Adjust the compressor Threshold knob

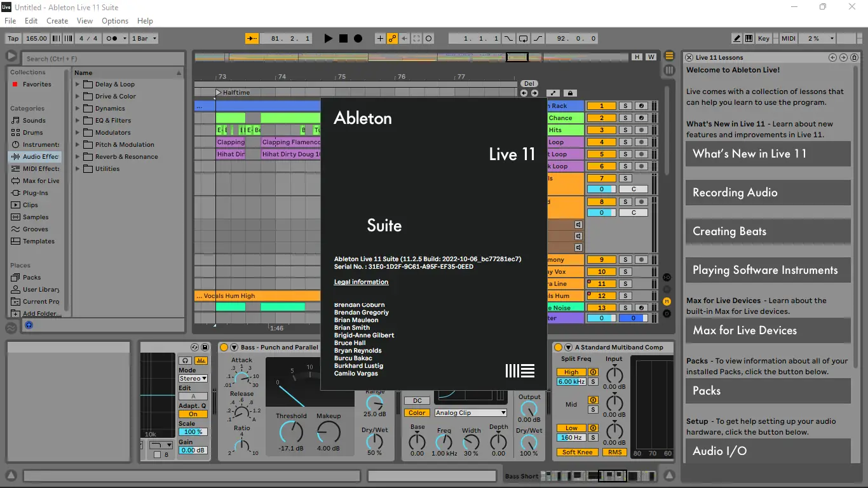point(291,432)
